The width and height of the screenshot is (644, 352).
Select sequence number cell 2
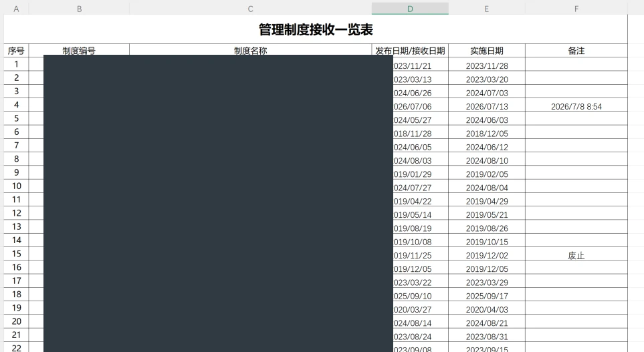pos(16,77)
